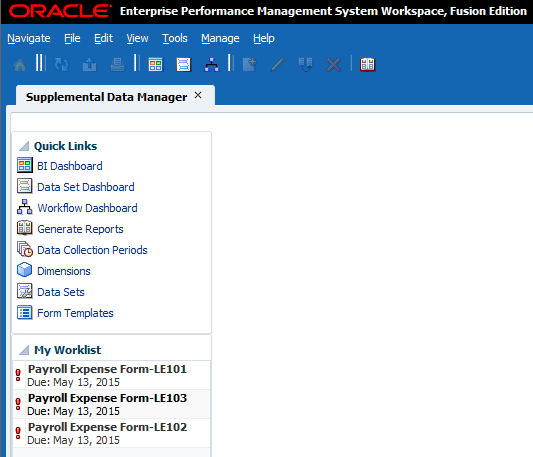Open the Navigate menu
This screenshot has height=457, width=533.
[29, 38]
